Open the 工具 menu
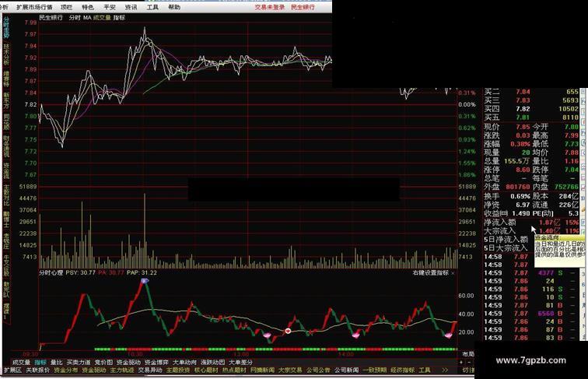The width and height of the screenshot is (588, 379). point(152,7)
